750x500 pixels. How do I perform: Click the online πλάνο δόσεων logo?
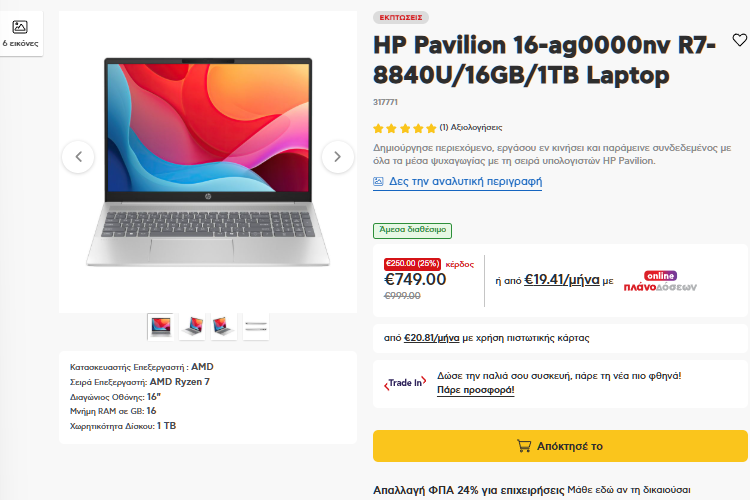tap(660, 281)
